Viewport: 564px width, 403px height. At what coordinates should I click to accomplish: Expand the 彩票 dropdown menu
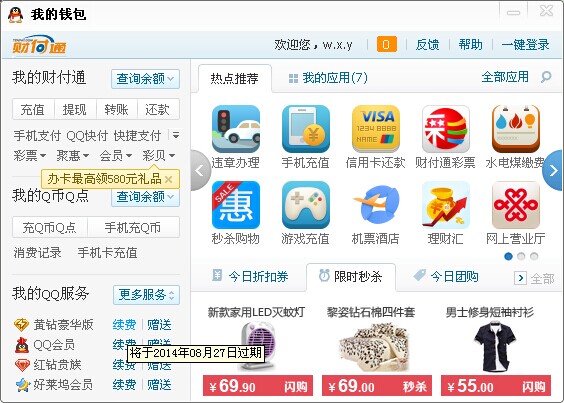click(x=29, y=155)
